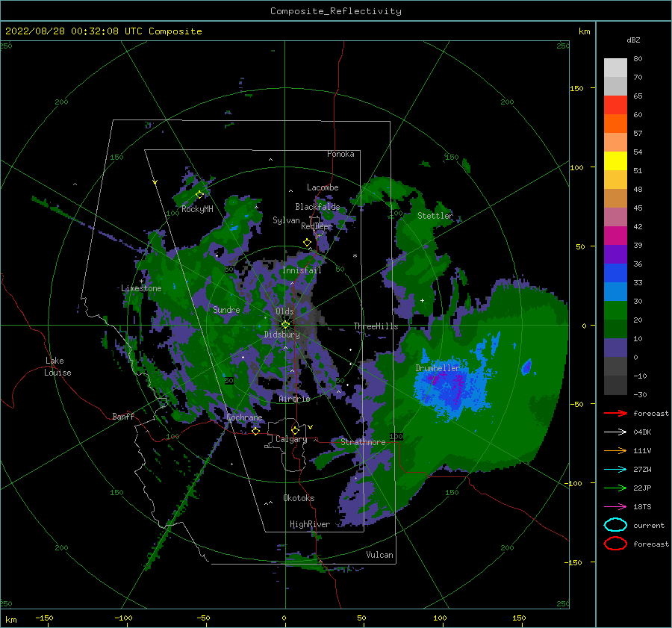Click the white asterisk marker above Limestone
672x628 pixels.
pos(141,282)
